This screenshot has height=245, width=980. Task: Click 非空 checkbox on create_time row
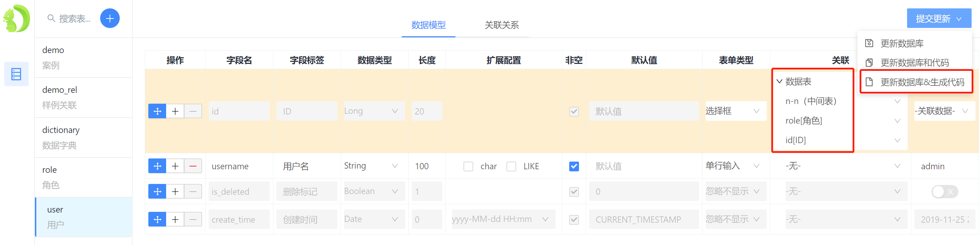[x=574, y=220]
